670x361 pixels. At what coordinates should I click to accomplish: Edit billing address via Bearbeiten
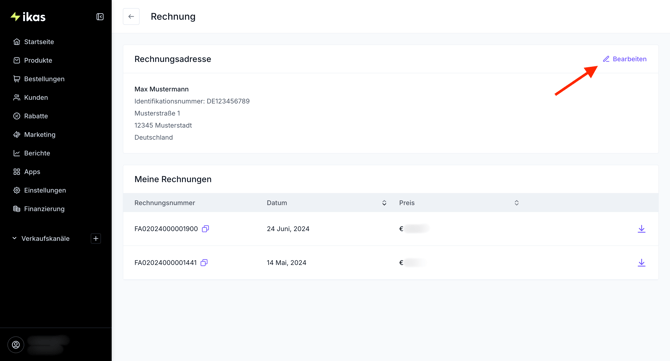click(625, 59)
